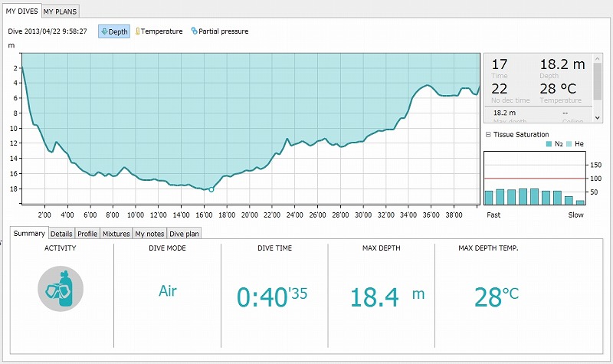
Task: Click the N₂ legend color swatch
Action: [549, 144]
